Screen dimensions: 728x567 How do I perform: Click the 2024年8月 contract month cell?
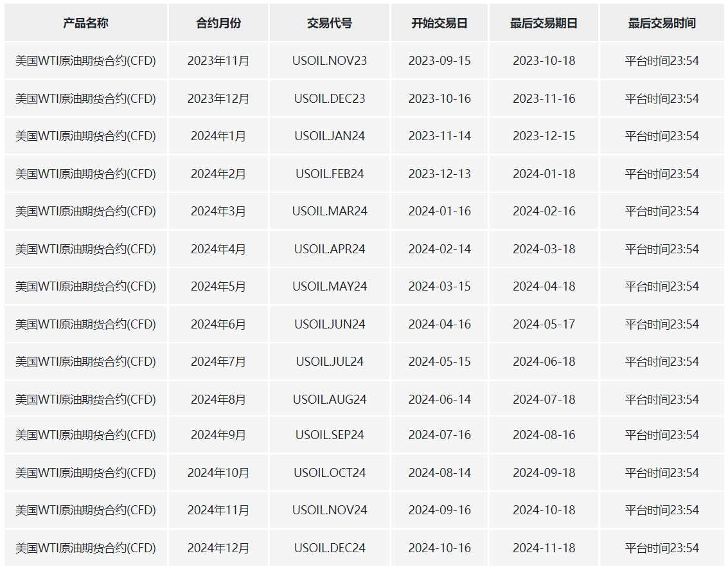click(218, 399)
